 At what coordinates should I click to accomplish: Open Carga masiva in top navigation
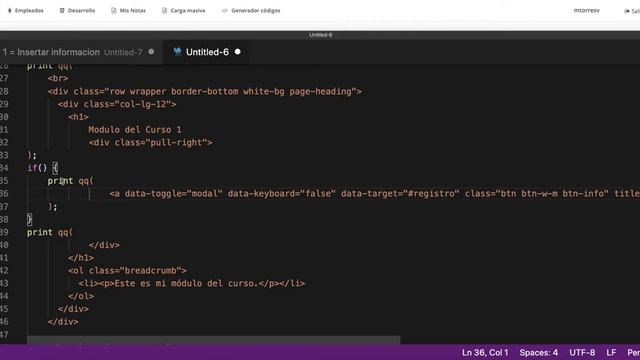(x=183, y=11)
